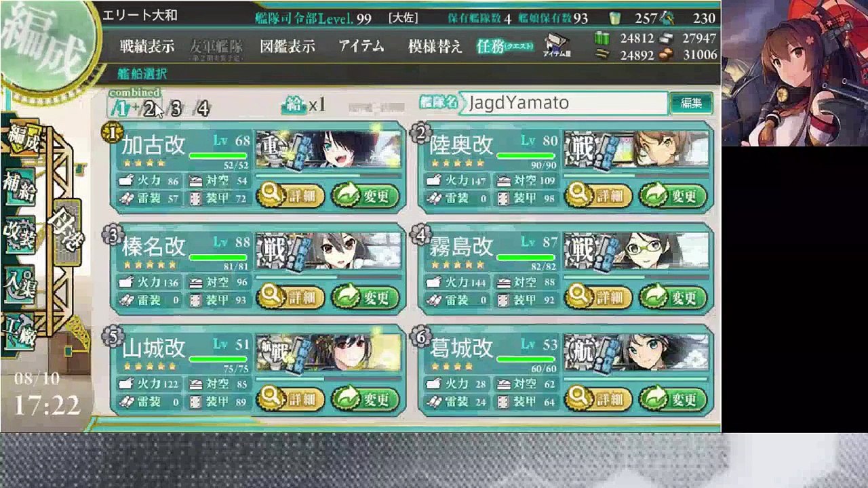This screenshot has width=868, height=488.
Task: Click 変更 for 葛城改
Action: (x=672, y=399)
